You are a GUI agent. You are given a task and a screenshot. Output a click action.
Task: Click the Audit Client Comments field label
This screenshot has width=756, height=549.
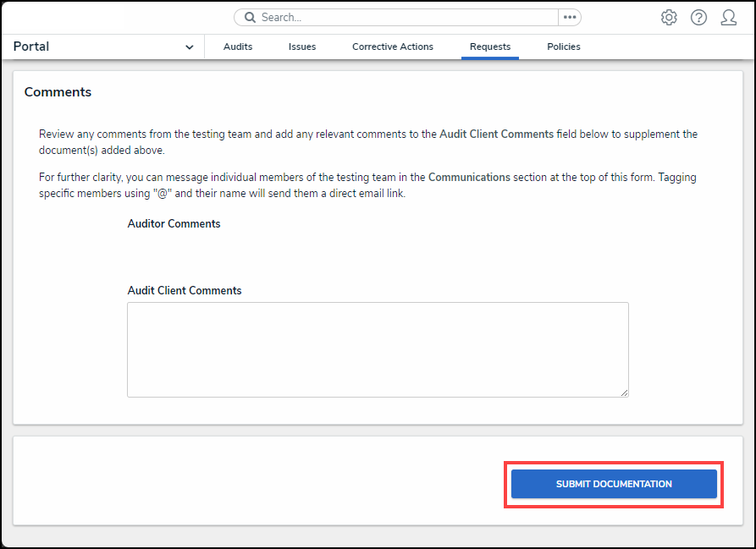(x=185, y=291)
